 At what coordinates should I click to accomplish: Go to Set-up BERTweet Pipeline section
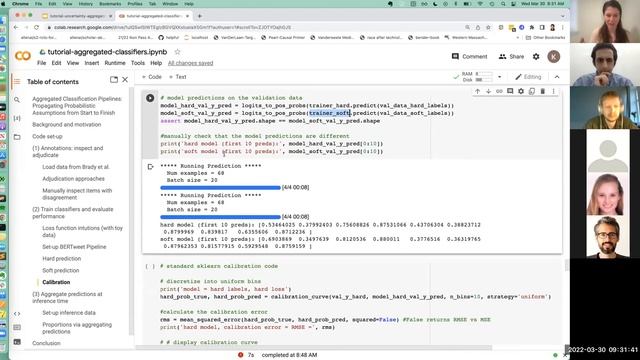(74, 247)
